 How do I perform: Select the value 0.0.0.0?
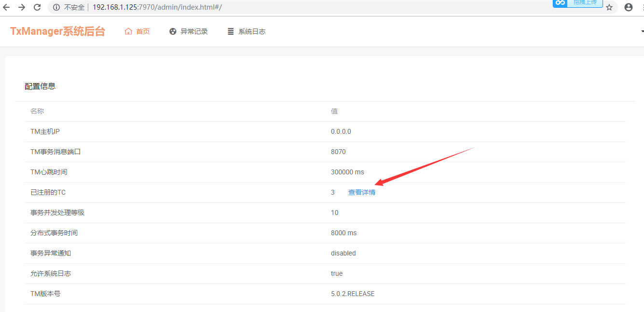coord(341,131)
